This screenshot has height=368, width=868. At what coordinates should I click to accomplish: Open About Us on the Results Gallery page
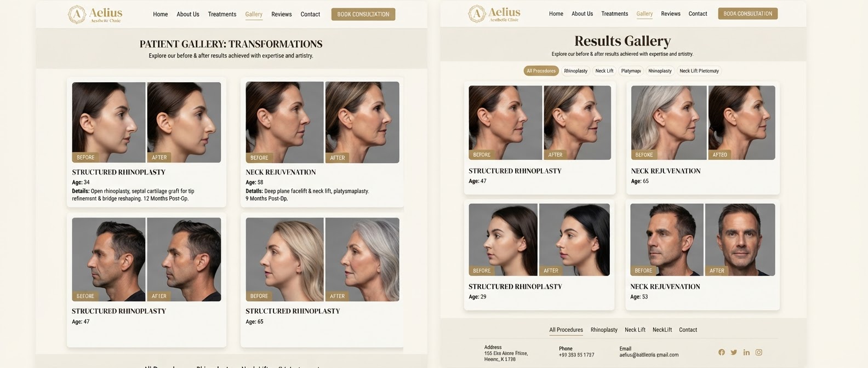[582, 14]
